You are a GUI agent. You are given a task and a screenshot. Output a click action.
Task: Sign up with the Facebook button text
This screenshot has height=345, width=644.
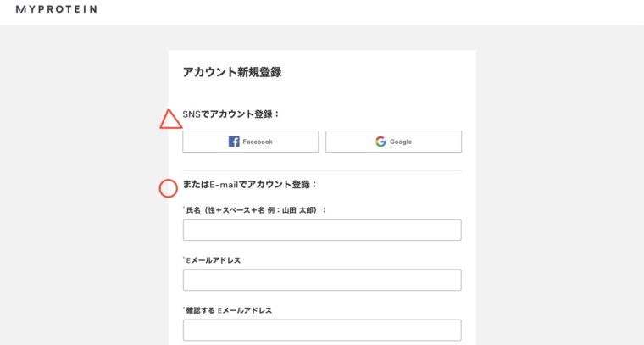pyautogui.click(x=258, y=142)
